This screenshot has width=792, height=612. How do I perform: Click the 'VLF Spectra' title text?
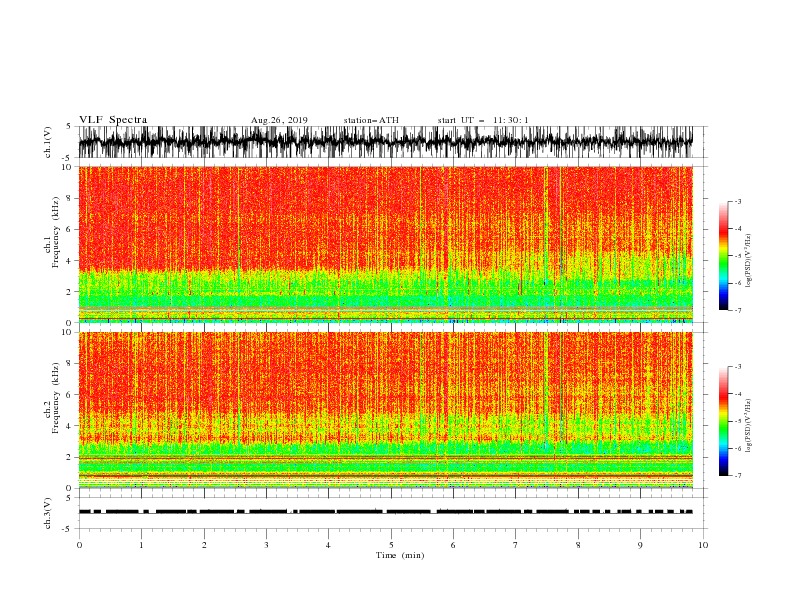click(113, 120)
